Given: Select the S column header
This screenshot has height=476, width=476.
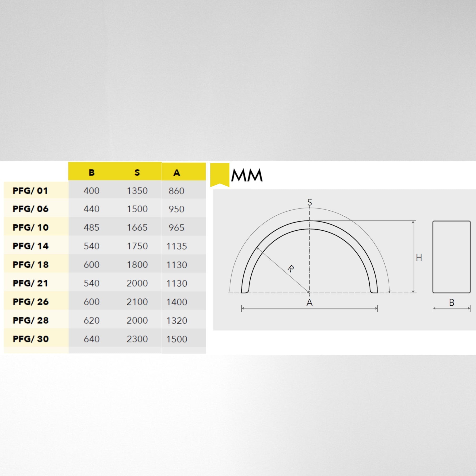Looking at the screenshot, I should point(137,173).
